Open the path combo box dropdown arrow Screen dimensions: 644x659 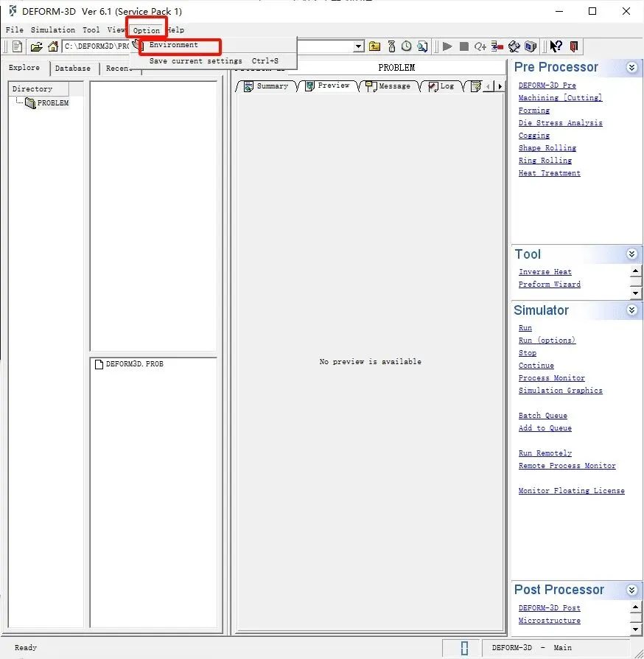pos(358,46)
